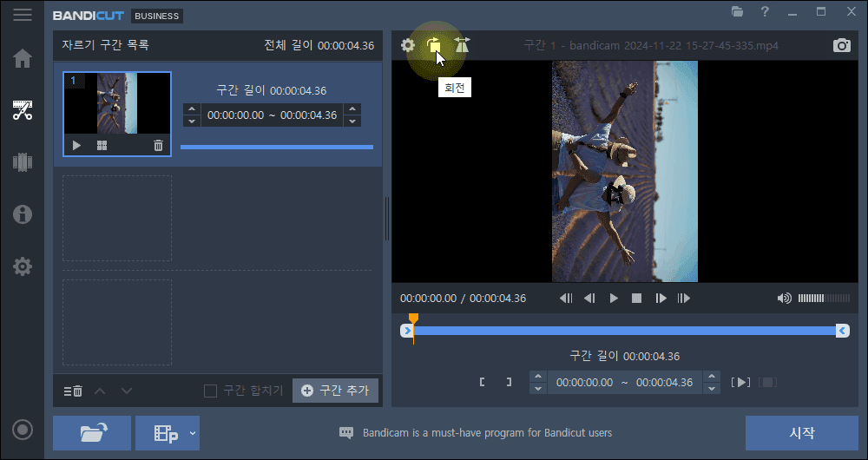868x460 pixels.
Task: Click the 자르기 구간 목록 heading
Action: [105, 45]
